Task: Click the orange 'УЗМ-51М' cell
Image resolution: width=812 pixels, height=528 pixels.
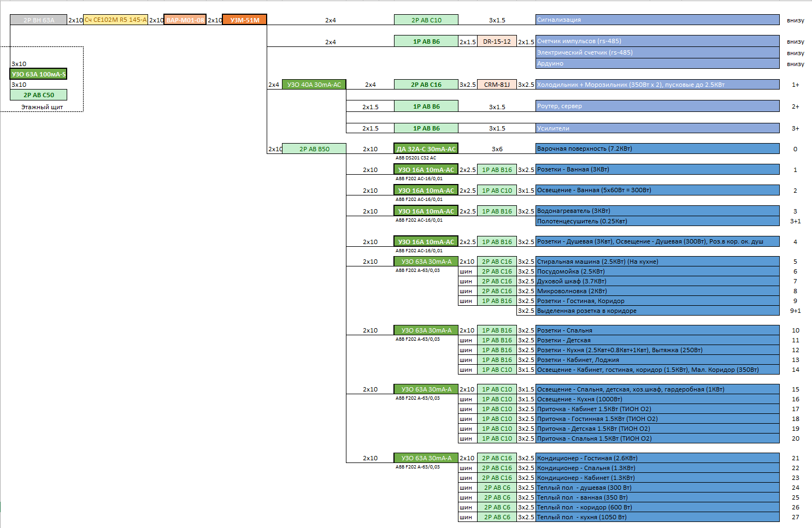Action: [x=245, y=20]
